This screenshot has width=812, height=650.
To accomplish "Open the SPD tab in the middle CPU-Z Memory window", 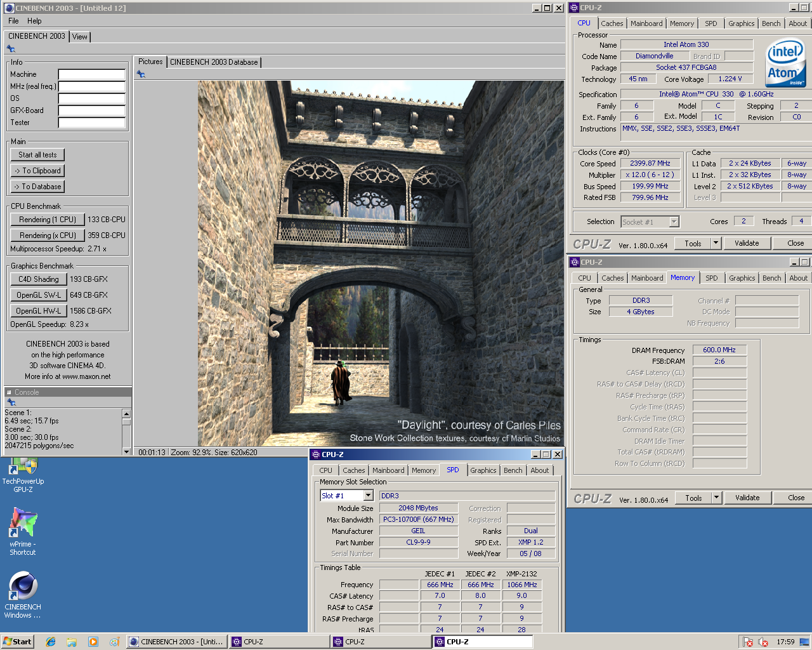I will click(712, 278).
